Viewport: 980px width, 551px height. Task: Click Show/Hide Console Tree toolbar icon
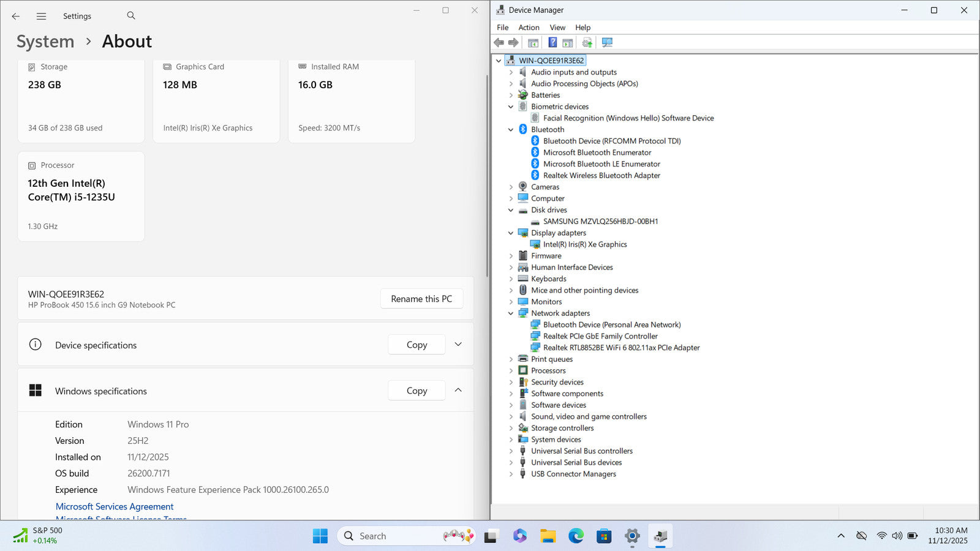pos(533,42)
